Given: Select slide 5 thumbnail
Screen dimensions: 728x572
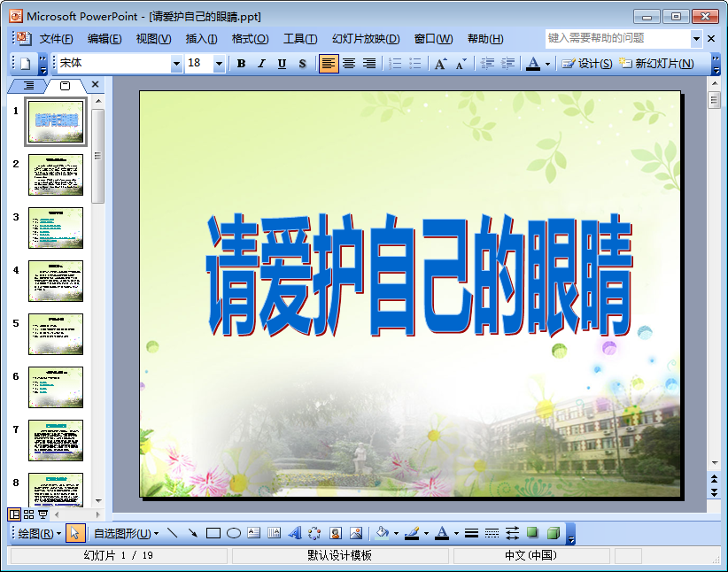Looking at the screenshot, I should point(56,335).
